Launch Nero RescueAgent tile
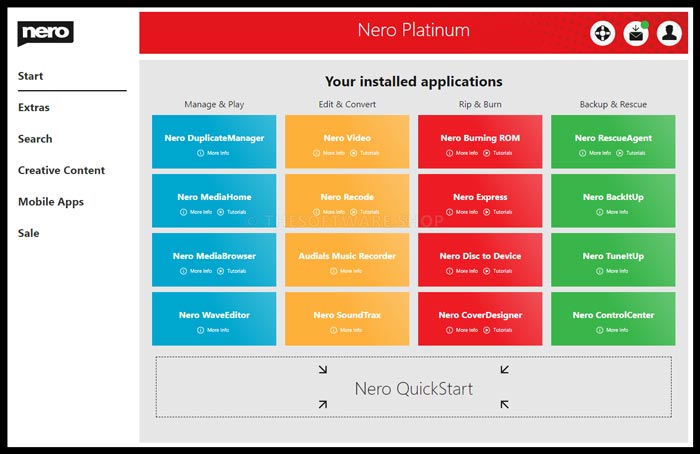Screen dimensions: 700x454 pos(613,142)
